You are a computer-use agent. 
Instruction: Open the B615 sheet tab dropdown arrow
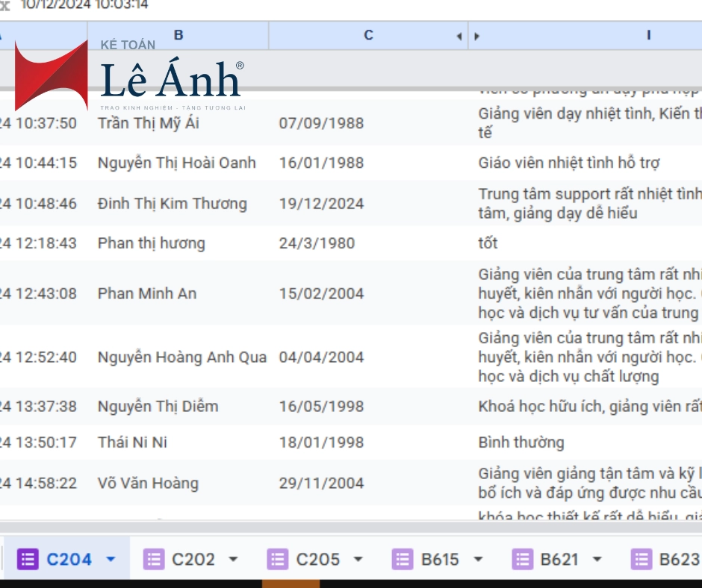click(x=478, y=559)
